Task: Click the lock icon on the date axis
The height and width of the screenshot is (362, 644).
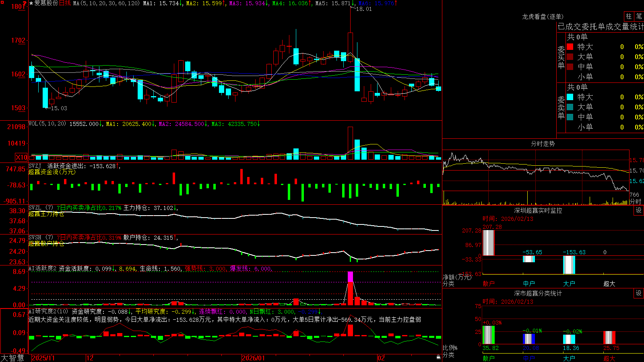Action: point(438,357)
